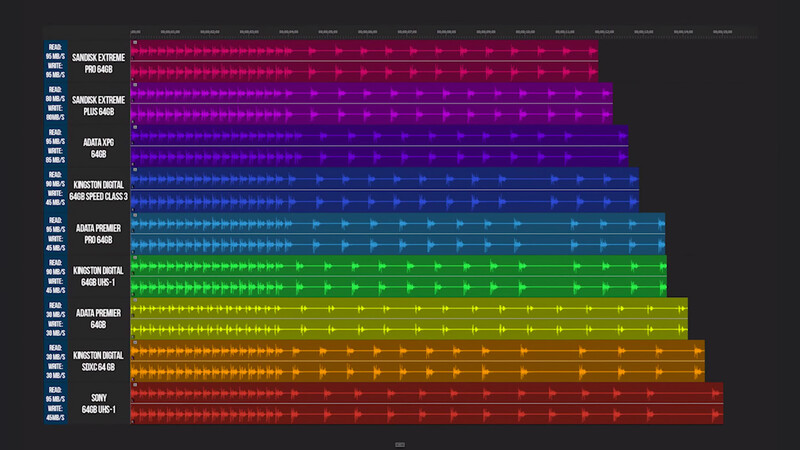Click the small icon at bottom center
800x450 pixels.
pos(400,445)
